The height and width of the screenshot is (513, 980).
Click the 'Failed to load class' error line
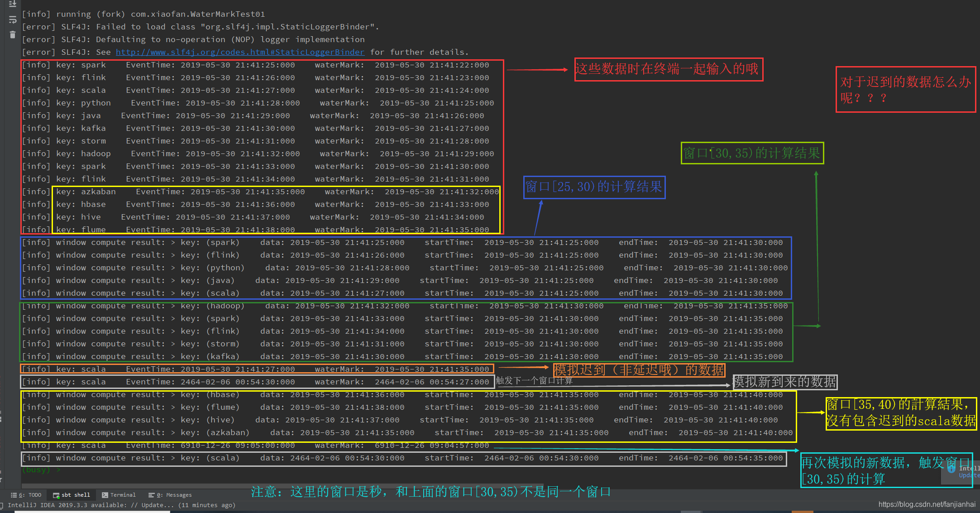tap(200, 27)
